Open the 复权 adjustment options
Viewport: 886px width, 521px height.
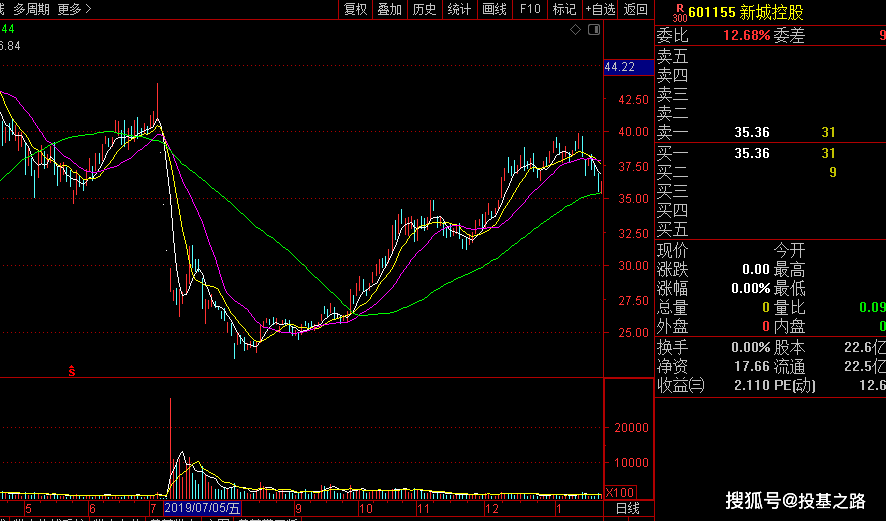pyautogui.click(x=355, y=9)
